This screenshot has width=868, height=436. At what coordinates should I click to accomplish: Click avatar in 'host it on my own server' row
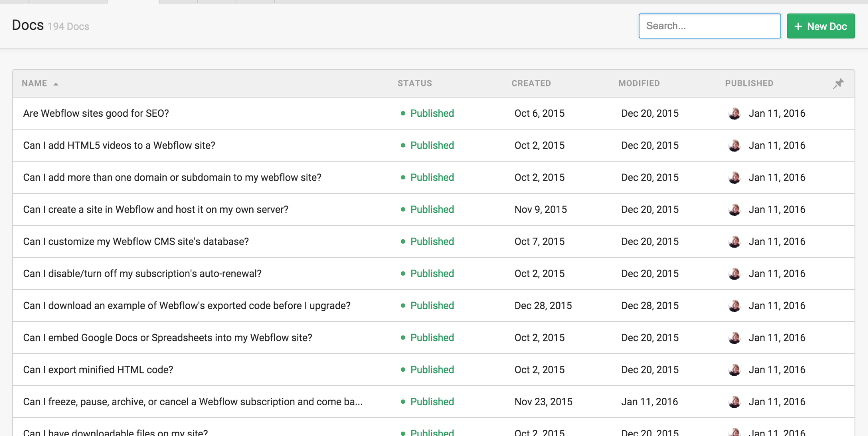(x=734, y=210)
